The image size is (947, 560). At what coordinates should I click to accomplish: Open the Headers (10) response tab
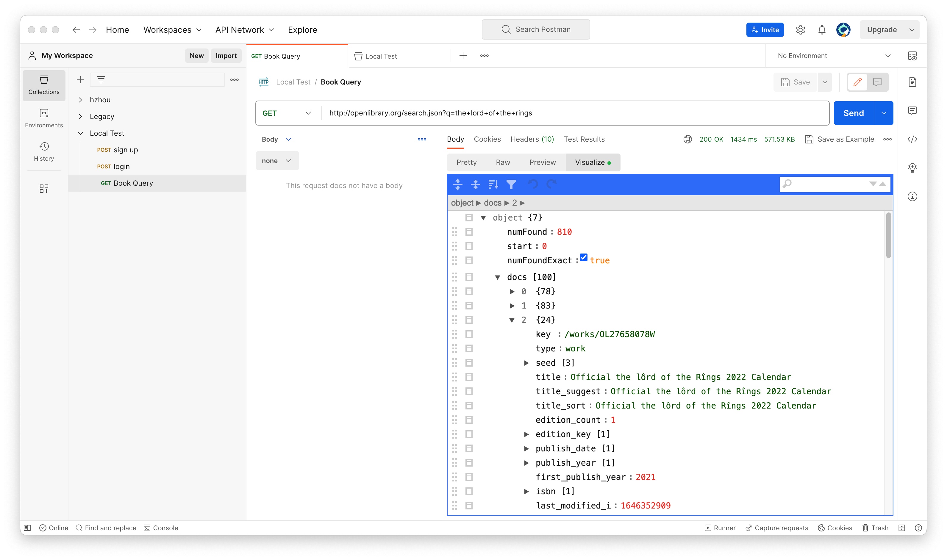pyautogui.click(x=532, y=139)
